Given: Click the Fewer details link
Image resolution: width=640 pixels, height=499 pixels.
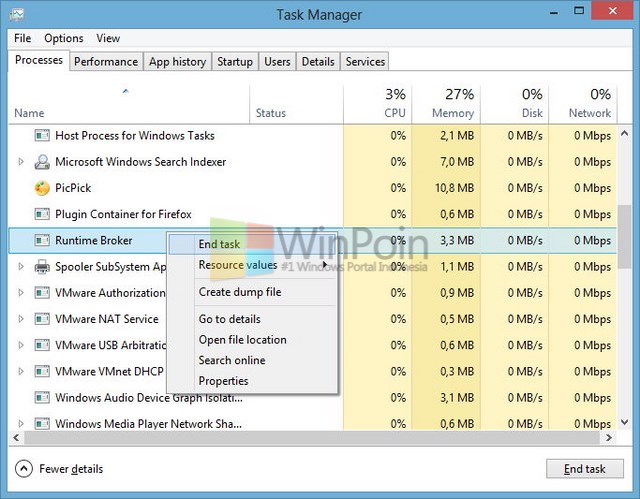Looking at the screenshot, I should 71,469.
